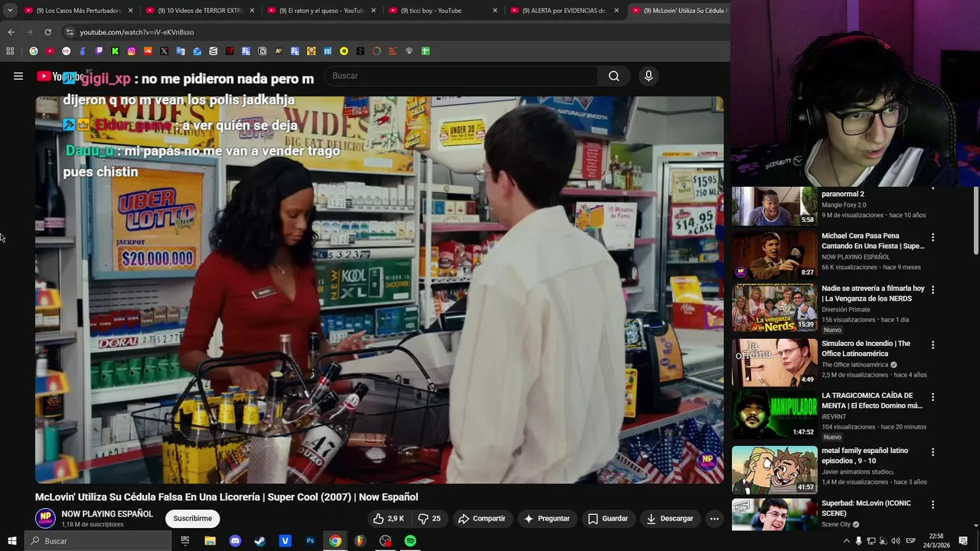Dislike the video showing 25 dislikes
The image size is (980, 551).
[x=430, y=518]
